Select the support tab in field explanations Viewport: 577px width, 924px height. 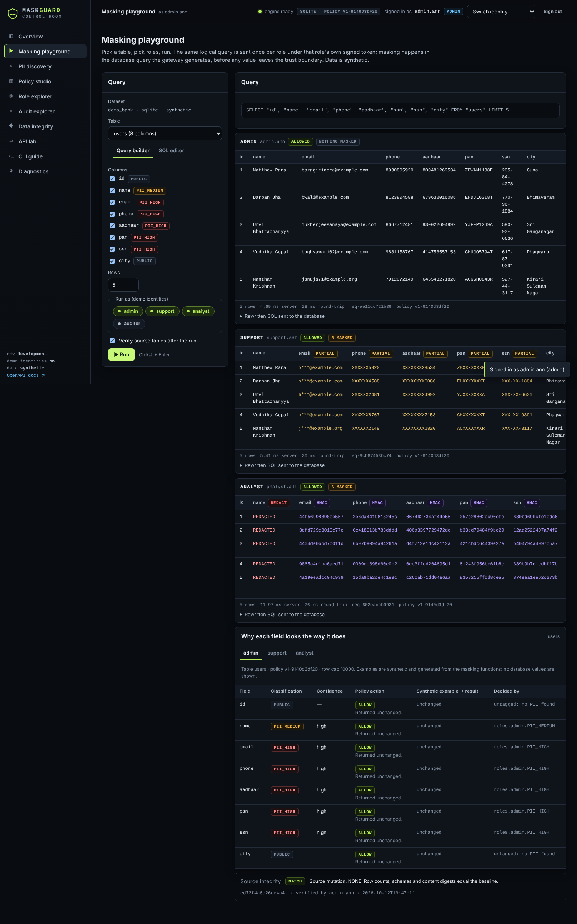[277, 653]
